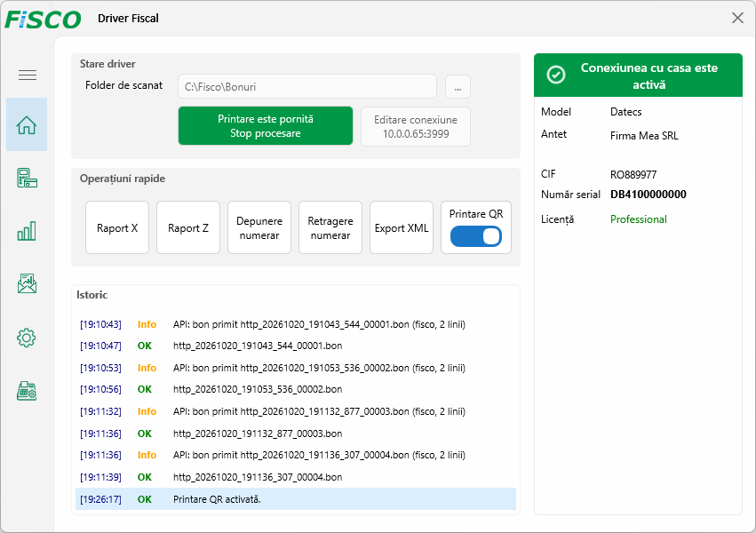This screenshot has height=533, width=756.
Task: Run Raport Z
Action: (188, 227)
